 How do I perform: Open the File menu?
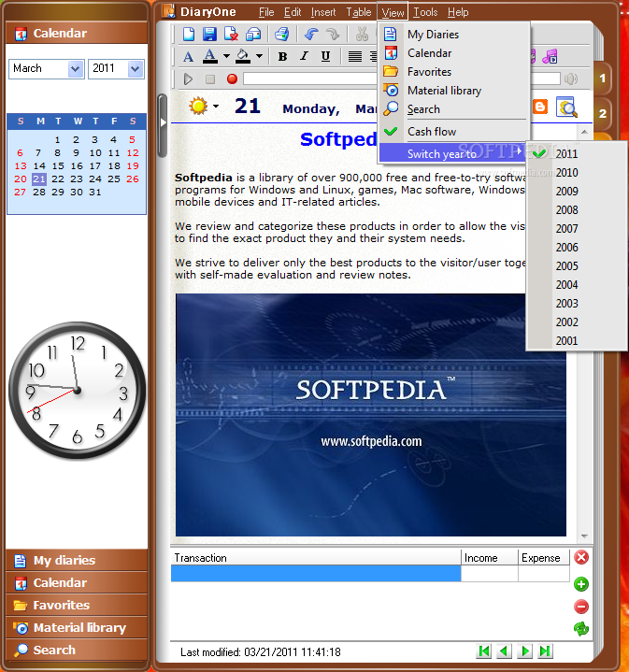266,12
